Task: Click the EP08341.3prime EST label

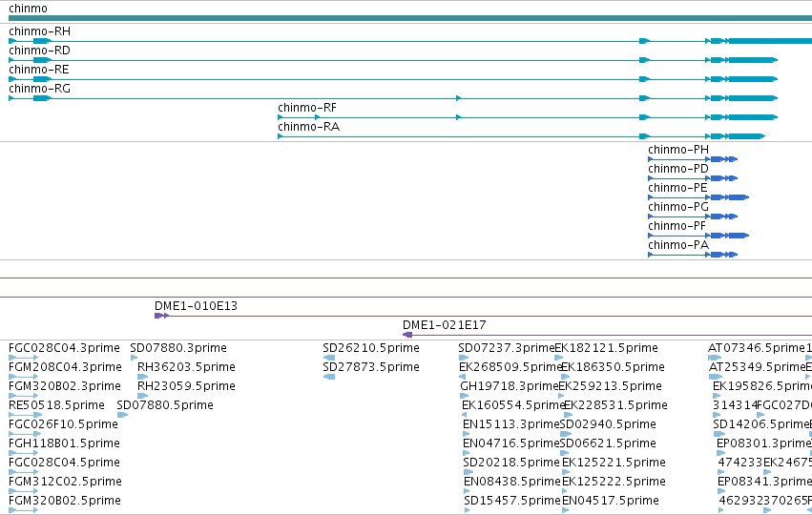Action: tap(765, 483)
